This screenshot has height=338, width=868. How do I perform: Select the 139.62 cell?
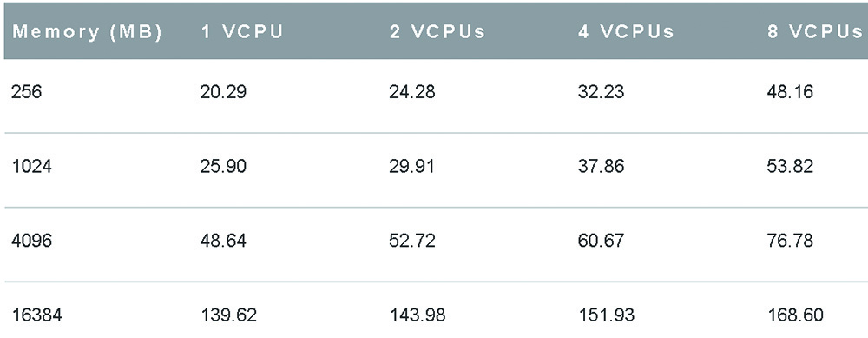tap(228, 315)
